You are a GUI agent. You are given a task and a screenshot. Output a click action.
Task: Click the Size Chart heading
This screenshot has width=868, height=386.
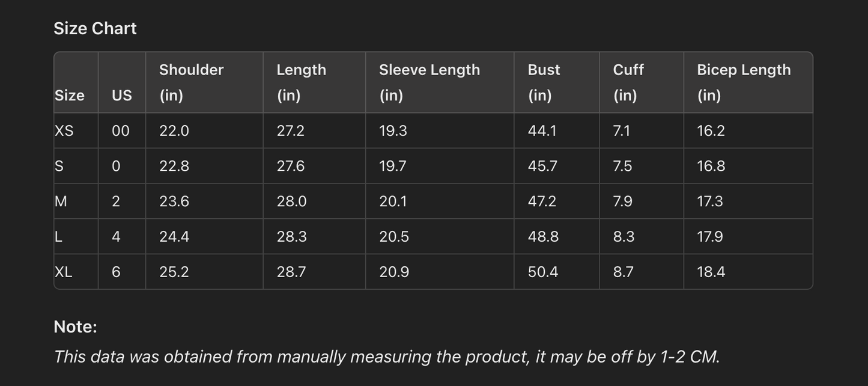95,28
